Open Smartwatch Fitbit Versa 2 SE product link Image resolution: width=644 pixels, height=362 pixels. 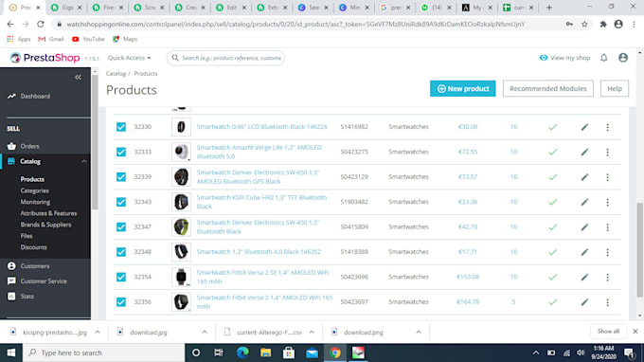click(x=262, y=277)
